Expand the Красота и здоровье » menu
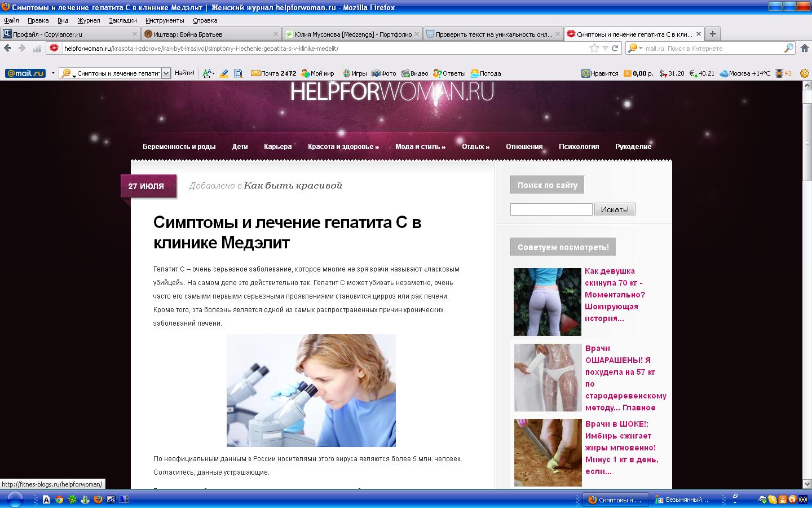The width and height of the screenshot is (812, 508). point(343,147)
